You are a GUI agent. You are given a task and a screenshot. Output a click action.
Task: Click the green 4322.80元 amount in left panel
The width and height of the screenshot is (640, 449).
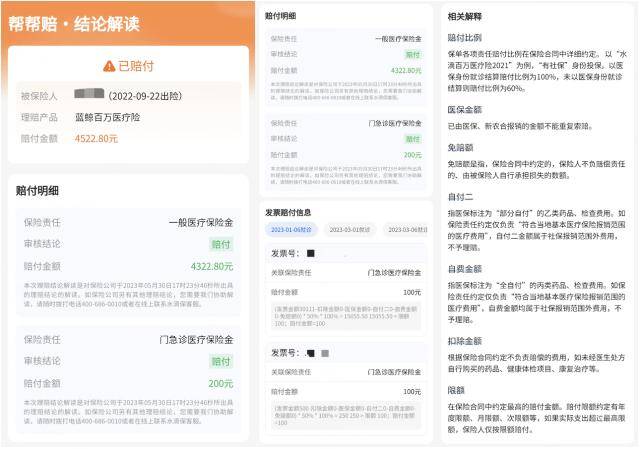click(212, 266)
